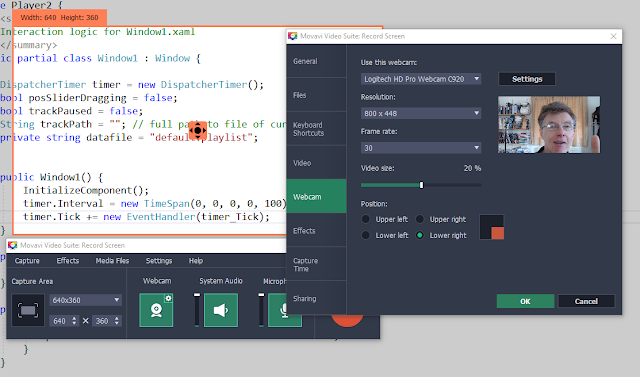Click the orange move-capture-area crosshair handle
The width and height of the screenshot is (640, 377).
coord(198,131)
